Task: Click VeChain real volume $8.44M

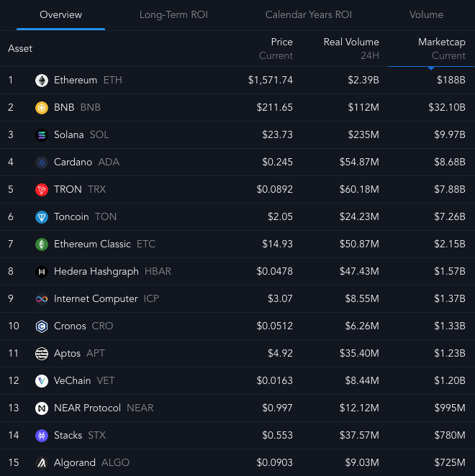Action: (x=362, y=380)
